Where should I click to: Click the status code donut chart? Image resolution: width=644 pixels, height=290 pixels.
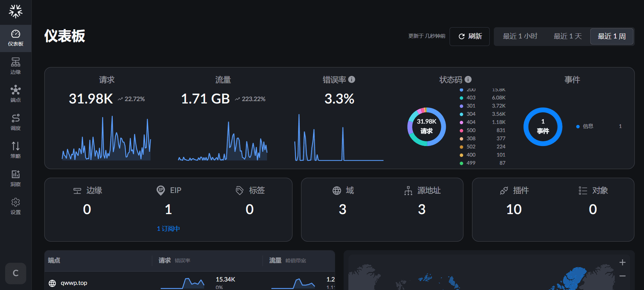[x=426, y=127]
